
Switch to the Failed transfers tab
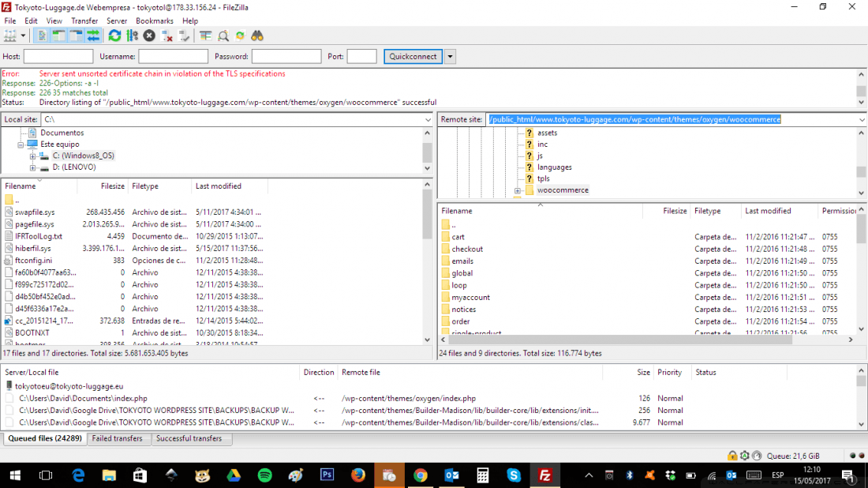pyautogui.click(x=118, y=439)
